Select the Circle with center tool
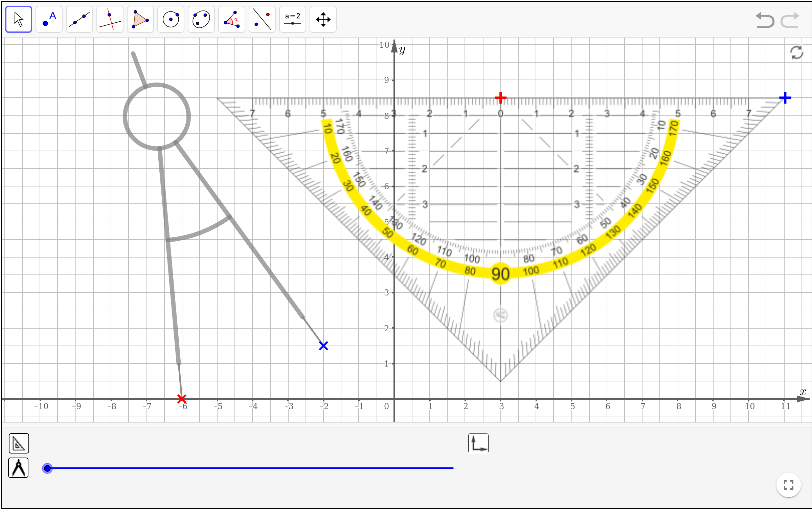Screen dimensions: 812x509 pos(171,19)
